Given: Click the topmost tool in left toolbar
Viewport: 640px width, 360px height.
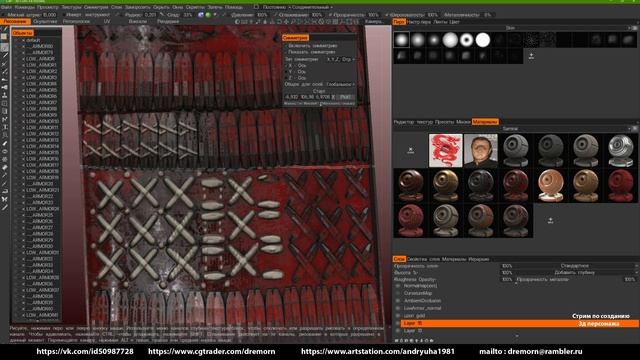Looking at the screenshot, I should tap(4, 29).
